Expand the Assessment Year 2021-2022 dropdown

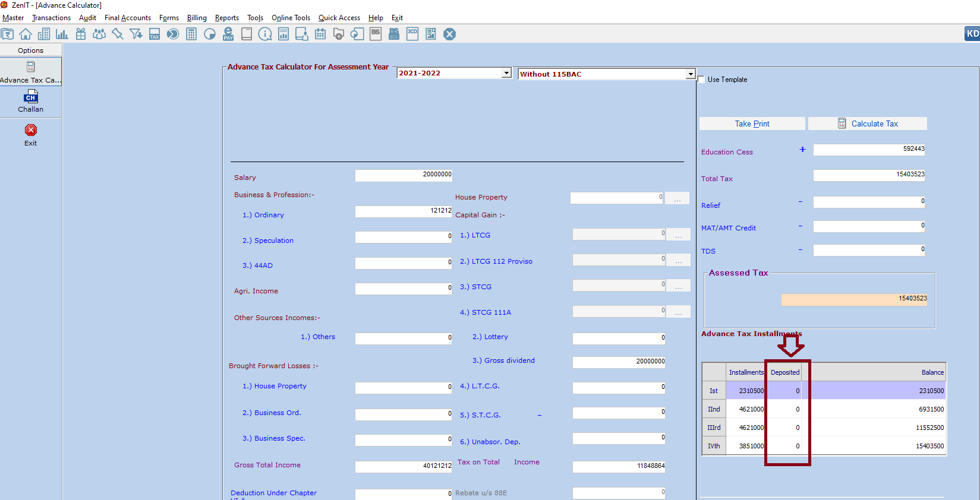(x=506, y=73)
